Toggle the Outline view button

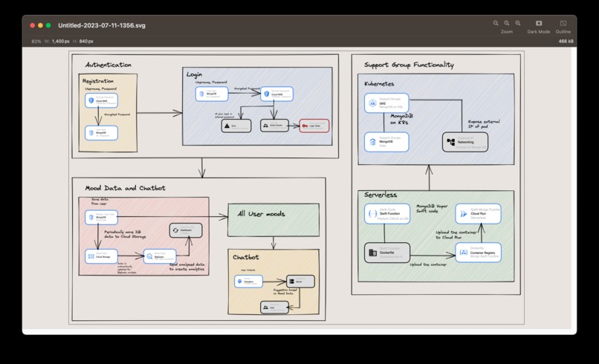click(563, 27)
